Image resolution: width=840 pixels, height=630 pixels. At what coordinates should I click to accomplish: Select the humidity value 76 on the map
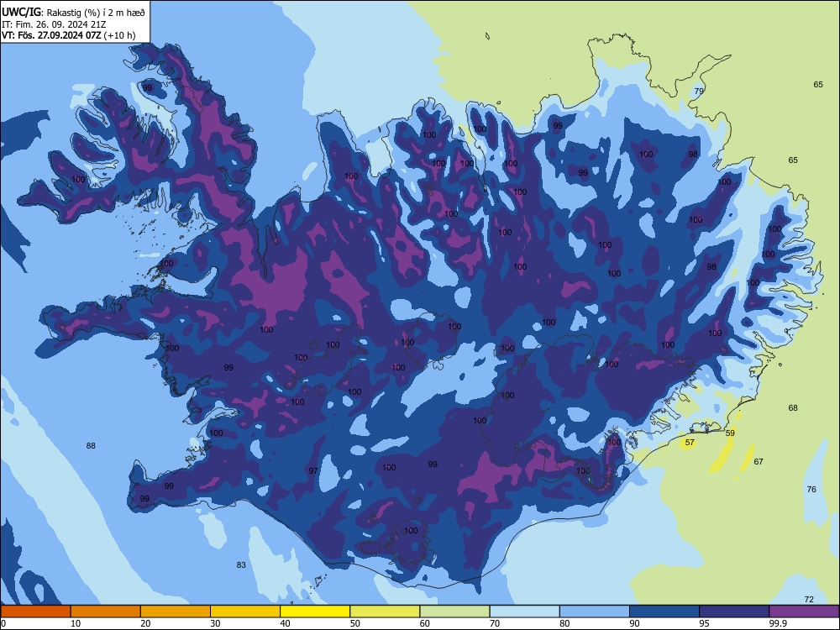coord(811,489)
